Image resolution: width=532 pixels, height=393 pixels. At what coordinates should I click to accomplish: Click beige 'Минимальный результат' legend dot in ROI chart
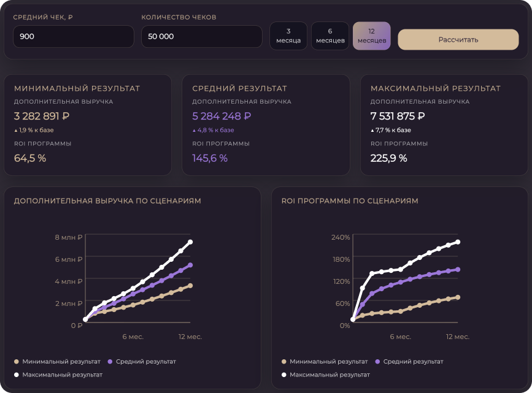(x=284, y=362)
